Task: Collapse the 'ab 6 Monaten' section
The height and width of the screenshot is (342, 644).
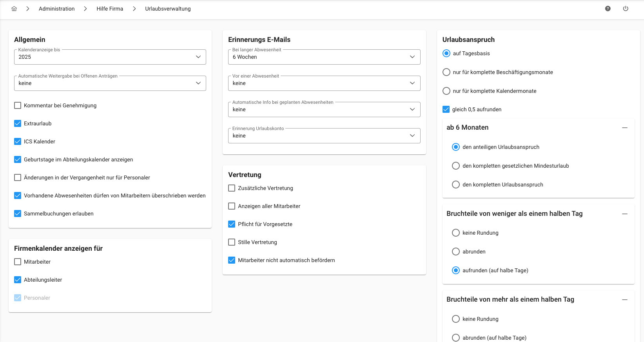Action: pos(624,128)
